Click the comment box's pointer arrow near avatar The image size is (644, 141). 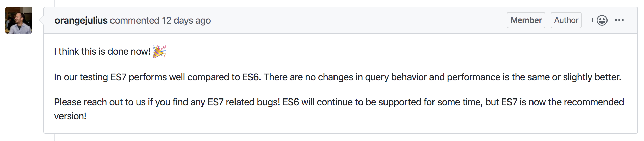[x=41, y=20]
